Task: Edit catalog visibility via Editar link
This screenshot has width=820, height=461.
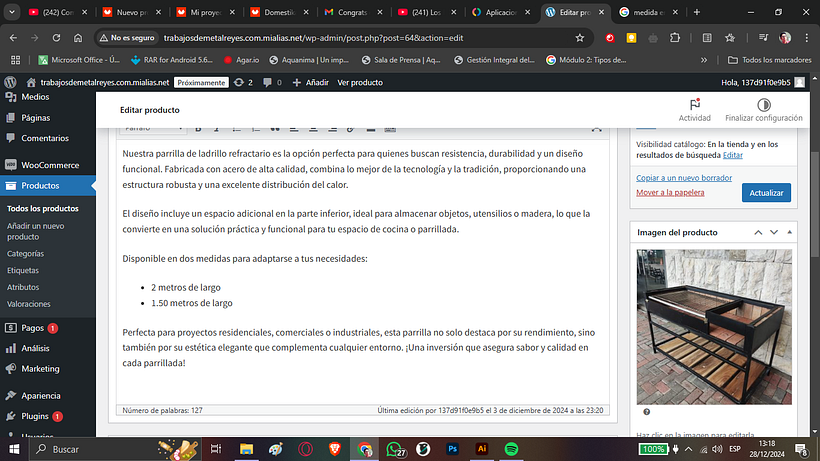Action: pyautogui.click(x=733, y=155)
